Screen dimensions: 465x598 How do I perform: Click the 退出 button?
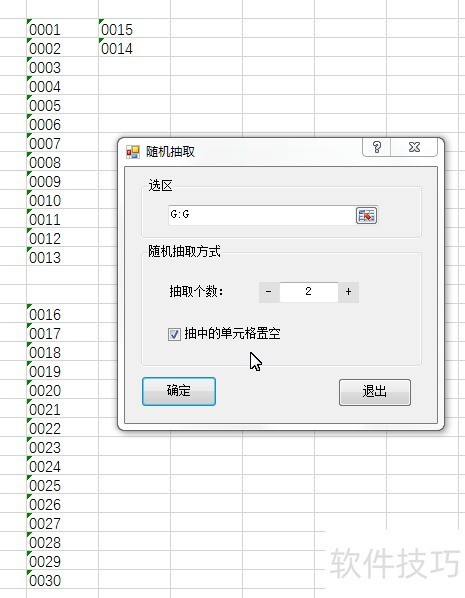pos(375,392)
